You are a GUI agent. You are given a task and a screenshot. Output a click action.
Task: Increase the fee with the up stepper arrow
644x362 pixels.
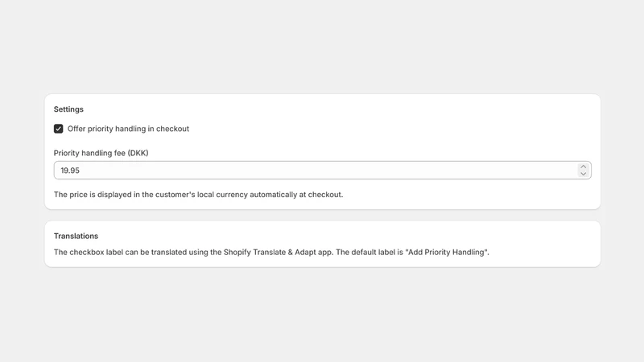pyautogui.click(x=583, y=167)
